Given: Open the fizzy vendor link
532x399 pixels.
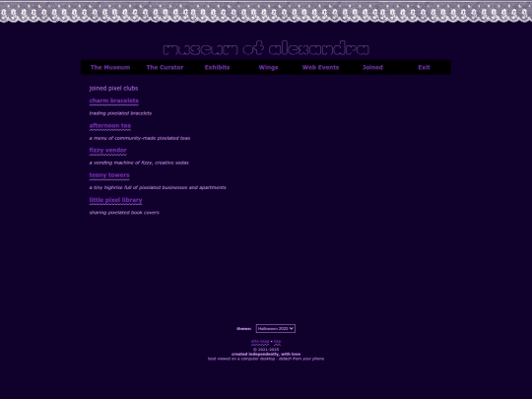Looking at the screenshot, I should coord(108,151).
